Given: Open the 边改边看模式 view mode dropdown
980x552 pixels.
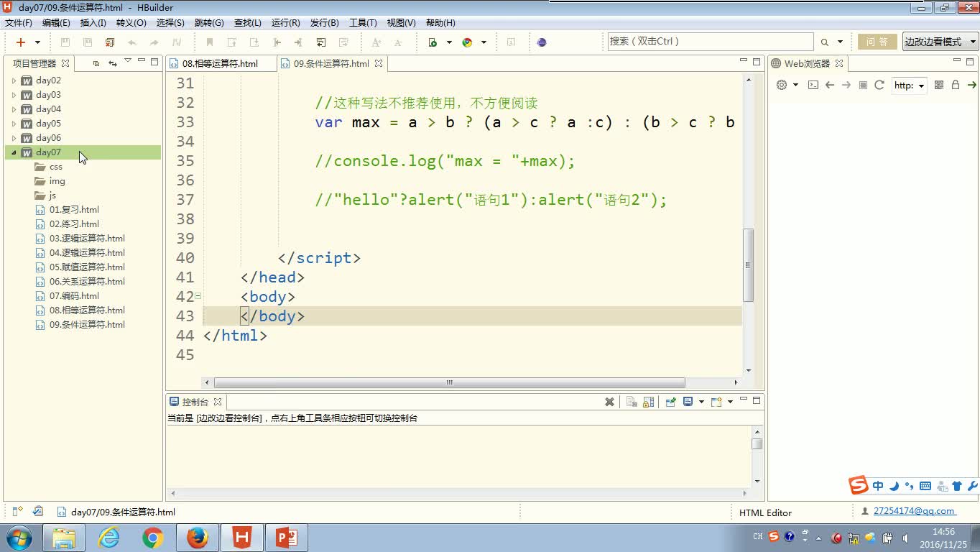Looking at the screenshot, I should point(940,42).
